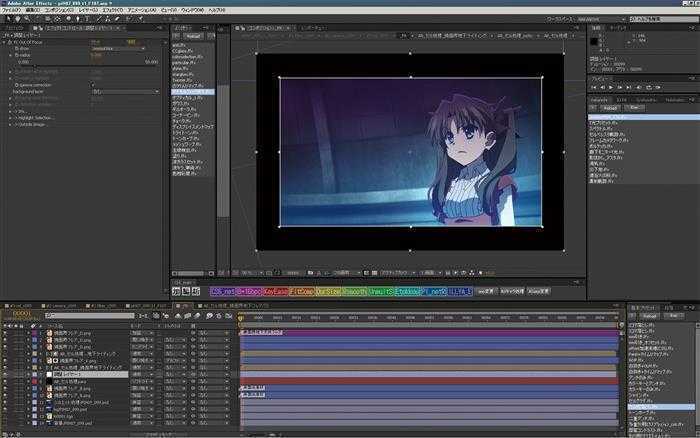Expand the radius property triangle
Image resolution: width=700 pixels, height=438 pixels.
pyautogui.click(x=11, y=55)
